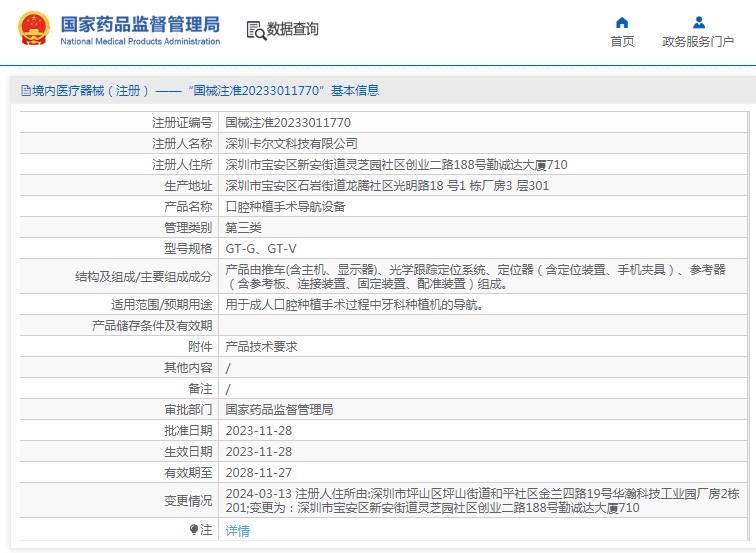Click the 注册人名称 row label

click(x=182, y=144)
